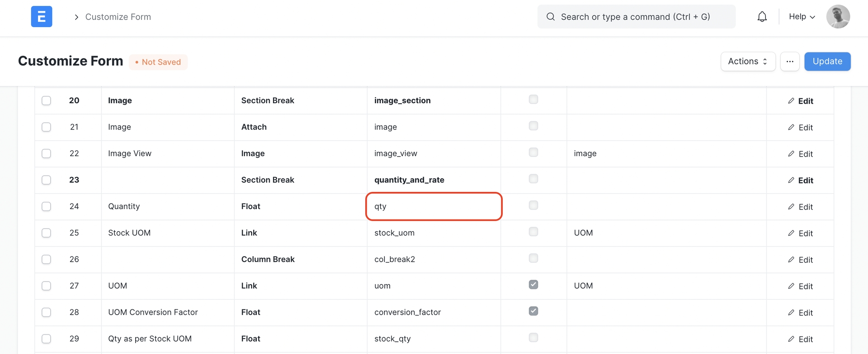The image size is (868, 354).
Task: Focus the search or command bar
Action: click(x=635, y=17)
